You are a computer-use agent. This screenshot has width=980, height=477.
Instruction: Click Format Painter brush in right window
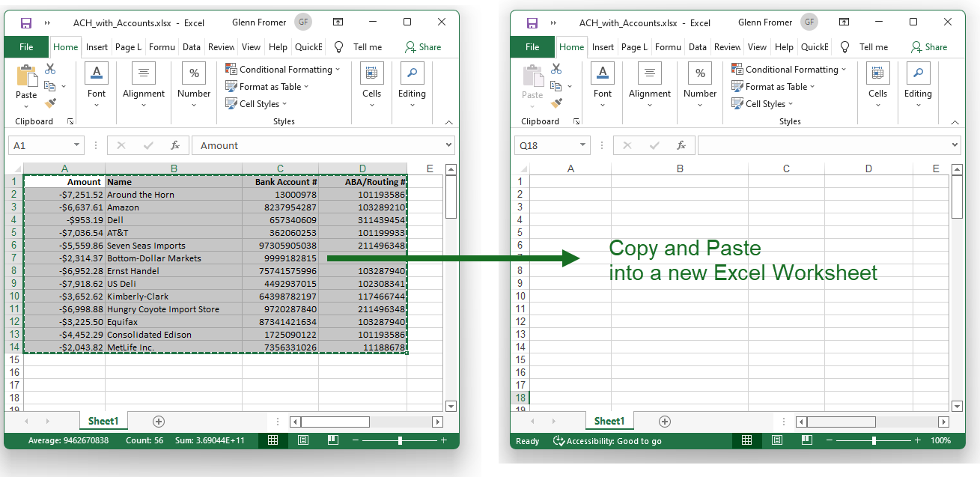(556, 103)
